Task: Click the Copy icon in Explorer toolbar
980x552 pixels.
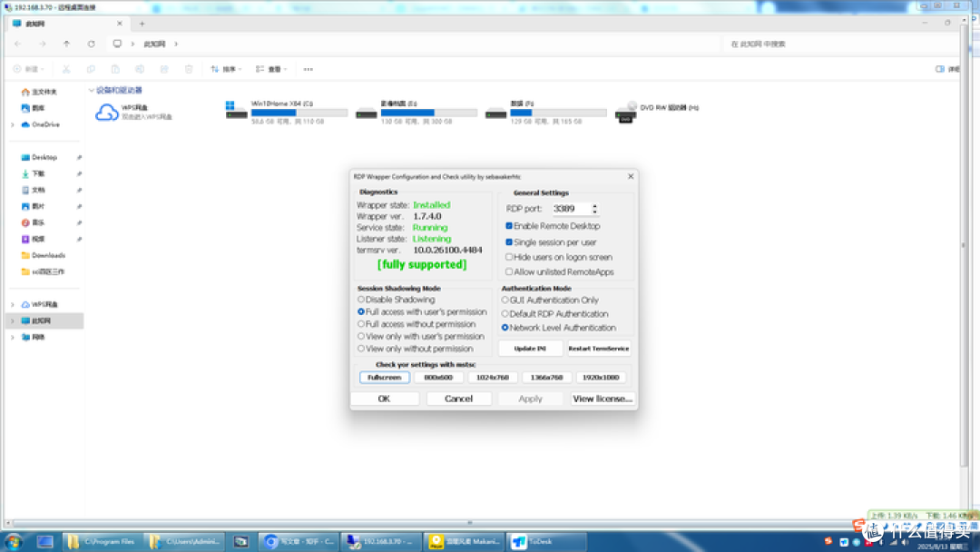Action: click(91, 69)
